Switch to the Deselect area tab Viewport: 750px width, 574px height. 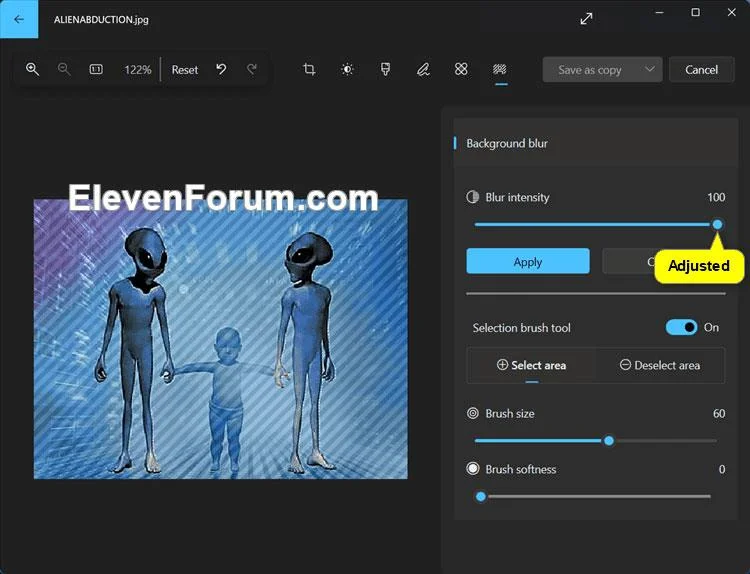pyautogui.click(x=660, y=365)
